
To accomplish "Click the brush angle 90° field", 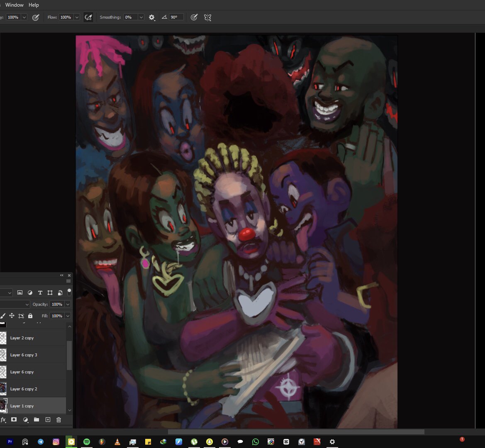I will tap(176, 17).
